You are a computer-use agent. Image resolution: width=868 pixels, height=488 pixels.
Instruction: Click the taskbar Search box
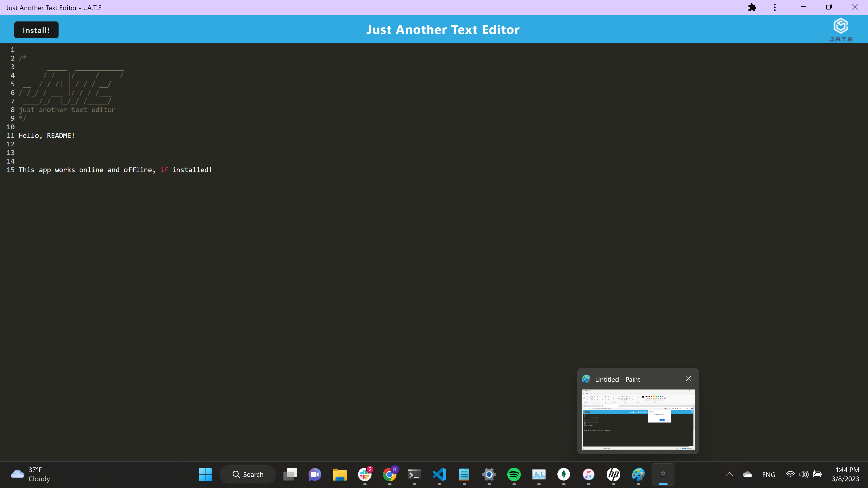[248, 474]
